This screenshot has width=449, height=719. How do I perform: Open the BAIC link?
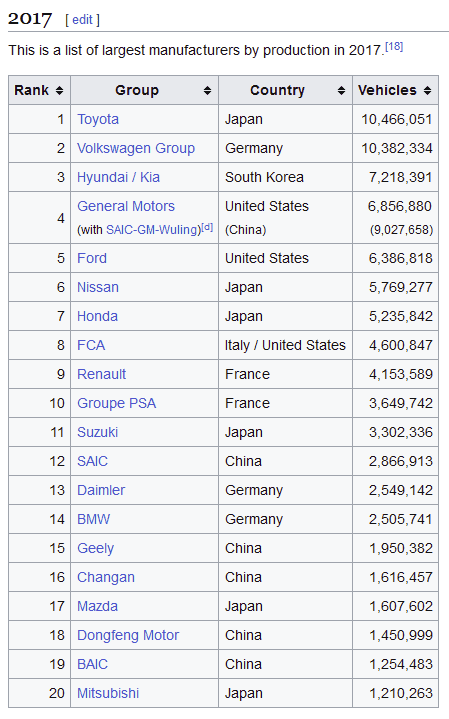[92, 664]
